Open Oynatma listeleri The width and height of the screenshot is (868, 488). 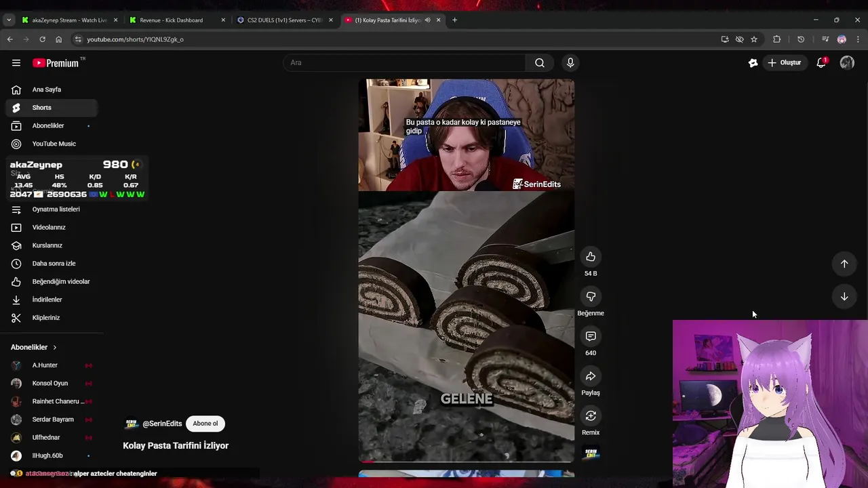point(52,209)
